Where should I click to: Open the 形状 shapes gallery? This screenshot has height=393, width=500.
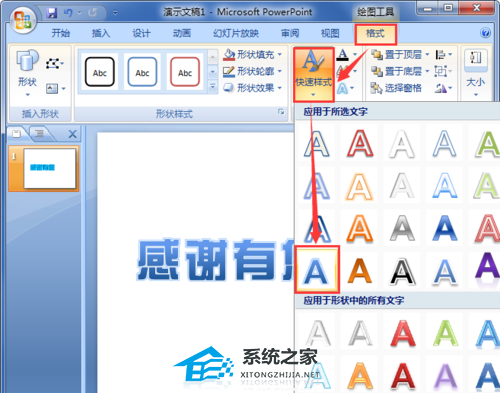pyautogui.click(x=27, y=73)
